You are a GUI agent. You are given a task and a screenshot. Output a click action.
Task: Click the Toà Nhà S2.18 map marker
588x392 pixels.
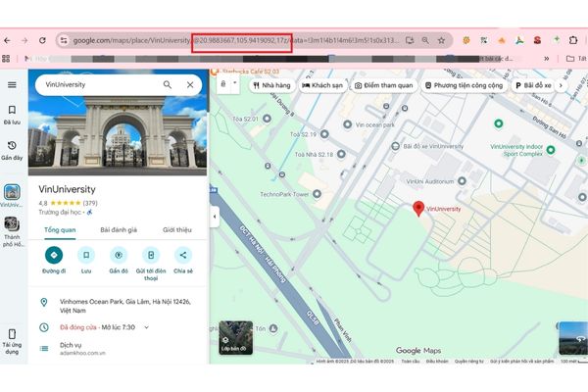[341, 154]
